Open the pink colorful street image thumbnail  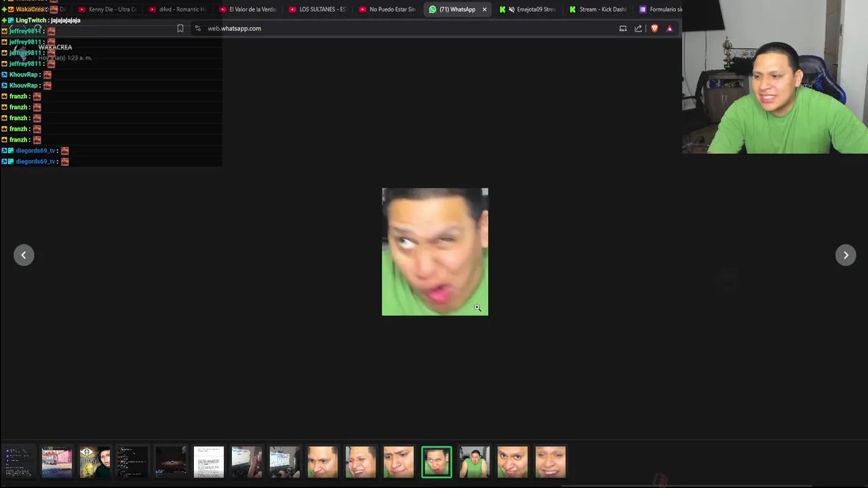pos(57,462)
